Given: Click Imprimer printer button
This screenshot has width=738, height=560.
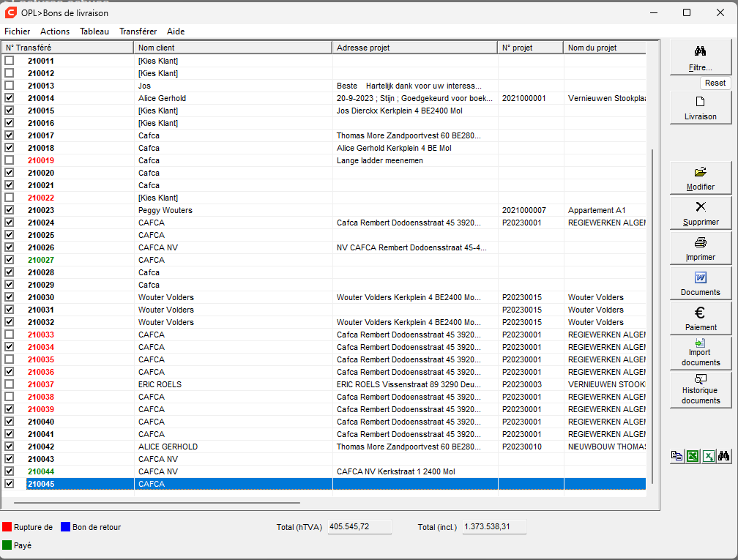Looking at the screenshot, I should click(701, 248).
